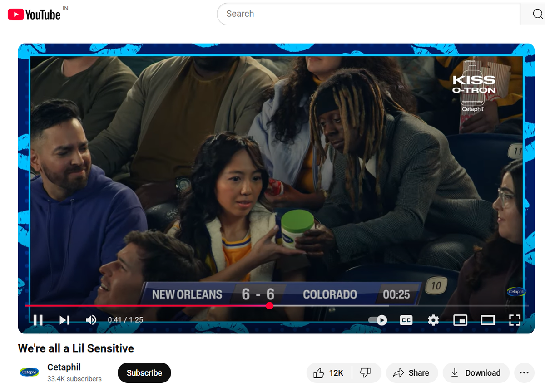Mute the video volume
Image resolution: width=545 pixels, height=392 pixels.
click(x=91, y=320)
